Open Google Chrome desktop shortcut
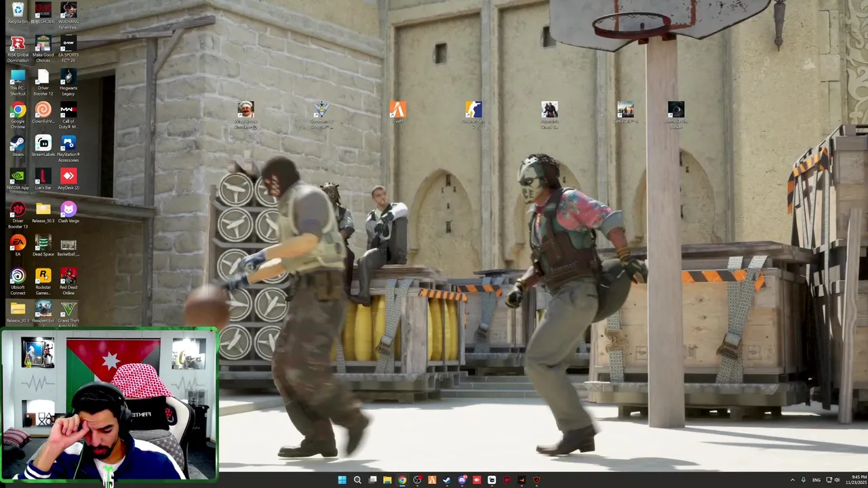Image resolution: width=868 pixels, height=488 pixels. coord(18,116)
